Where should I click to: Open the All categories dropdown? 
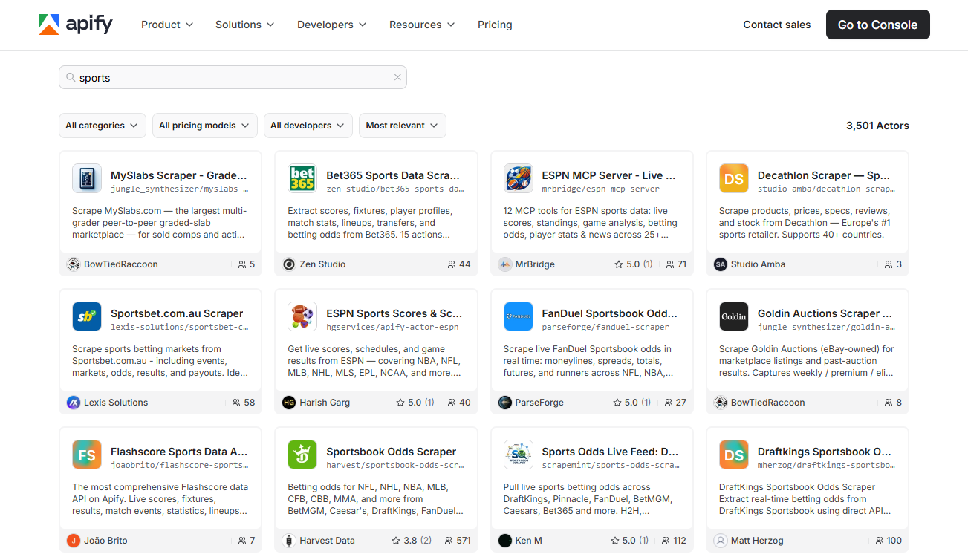[x=103, y=126]
